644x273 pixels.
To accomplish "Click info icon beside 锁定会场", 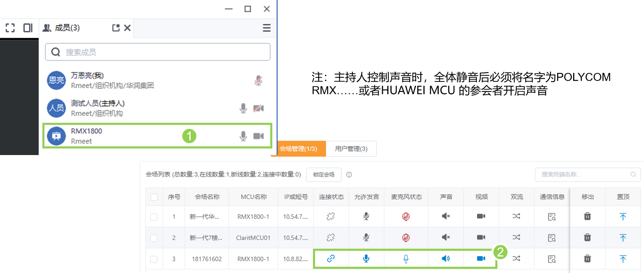I will point(349,174).
